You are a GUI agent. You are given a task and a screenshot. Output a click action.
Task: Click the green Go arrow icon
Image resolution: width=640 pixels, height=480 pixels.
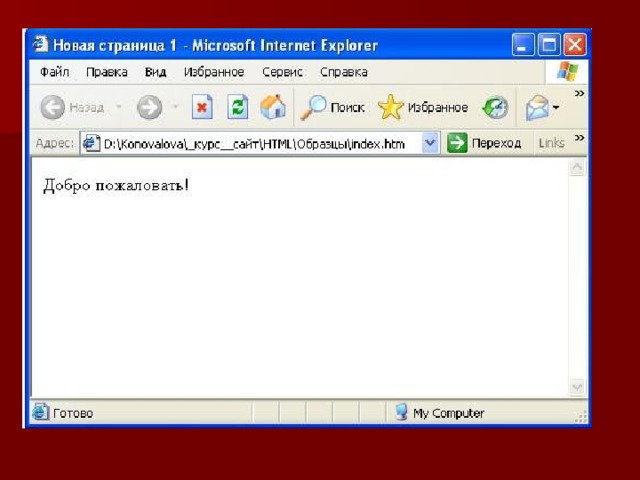pos(457,143)
